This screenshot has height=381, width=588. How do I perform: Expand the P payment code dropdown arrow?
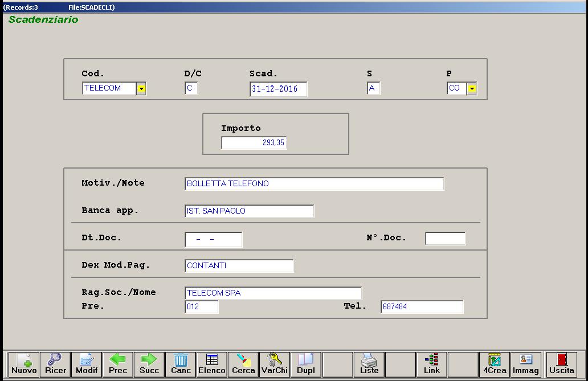click(472, 89)
